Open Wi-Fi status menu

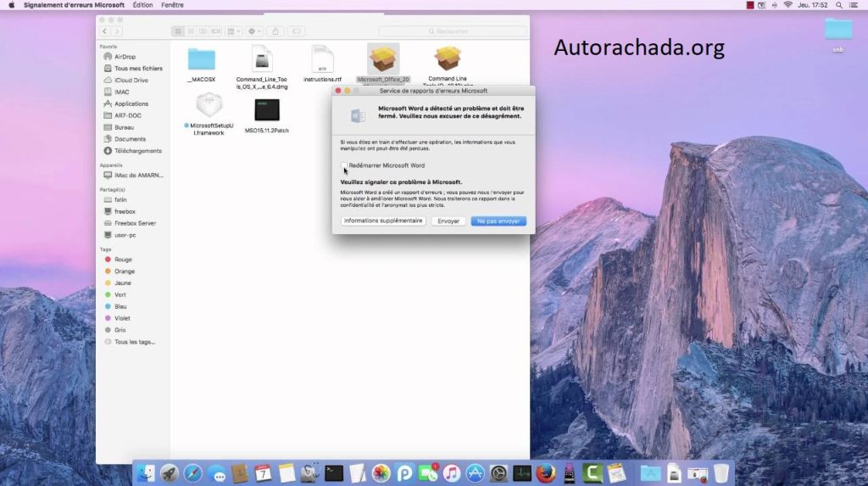coord(787,5)
